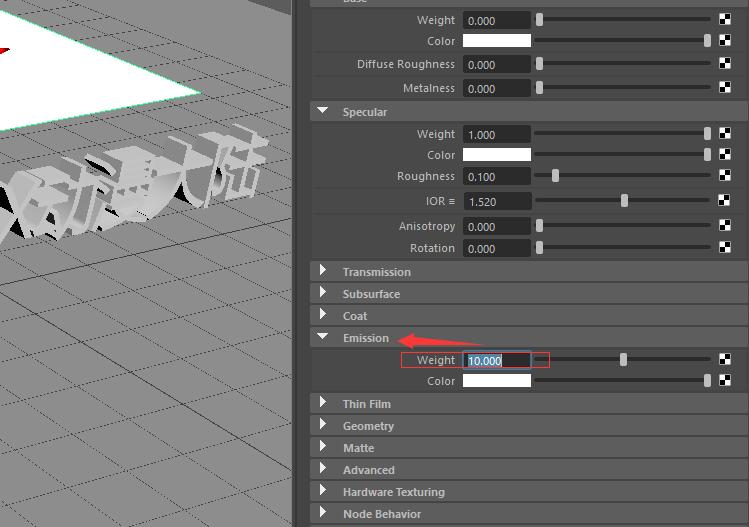Click the Specular Color swatch

(497, 155)
